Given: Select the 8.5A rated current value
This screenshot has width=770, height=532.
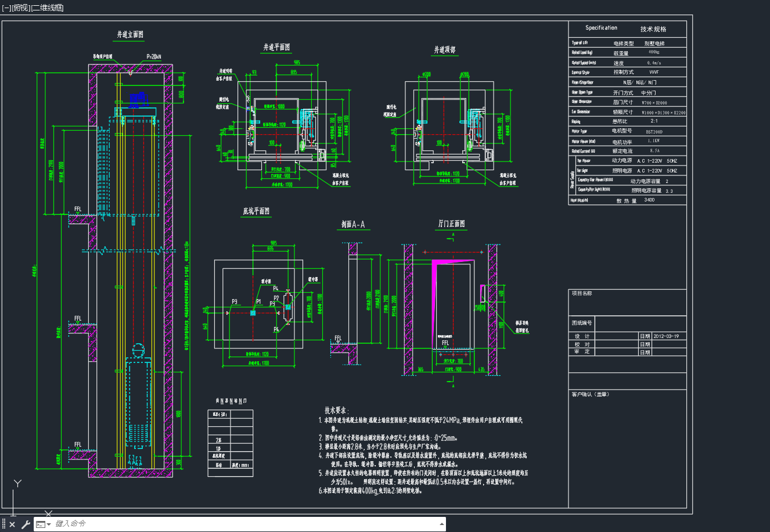Looking at the screenshot, I should pos(655,150).
